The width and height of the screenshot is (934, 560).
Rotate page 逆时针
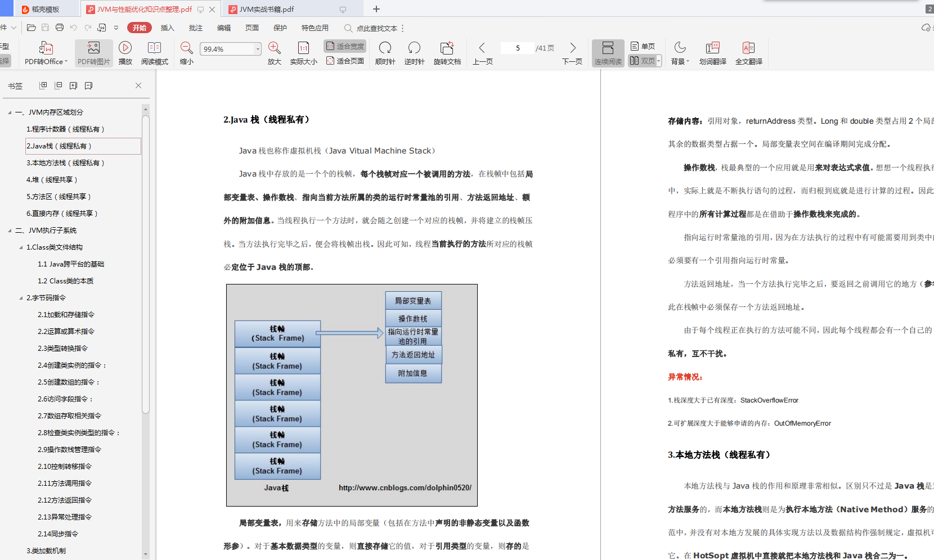(x=414, y=53)
